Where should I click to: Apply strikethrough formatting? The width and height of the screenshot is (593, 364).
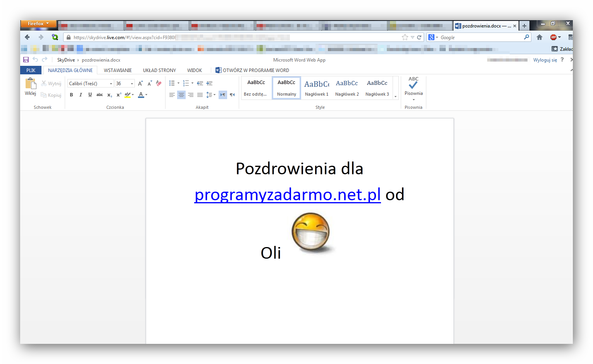tap(100, 95)
